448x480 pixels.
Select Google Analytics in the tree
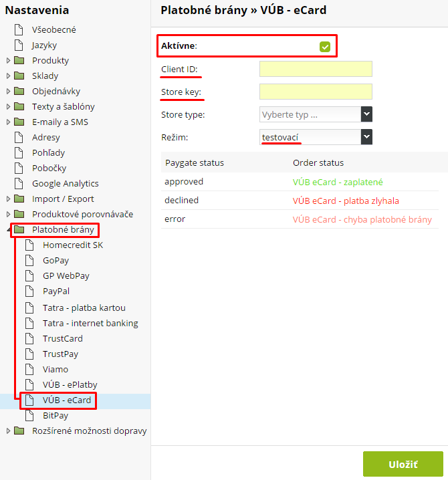click(x=66, y=183)
